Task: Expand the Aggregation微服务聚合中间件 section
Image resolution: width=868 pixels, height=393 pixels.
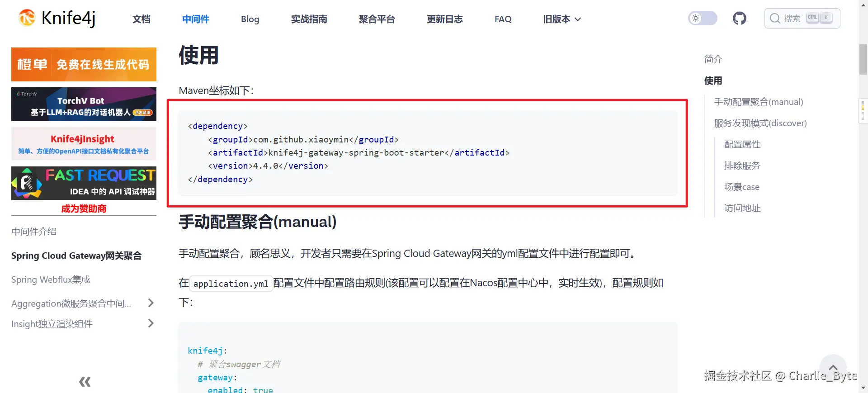Action: click(151, 303)
